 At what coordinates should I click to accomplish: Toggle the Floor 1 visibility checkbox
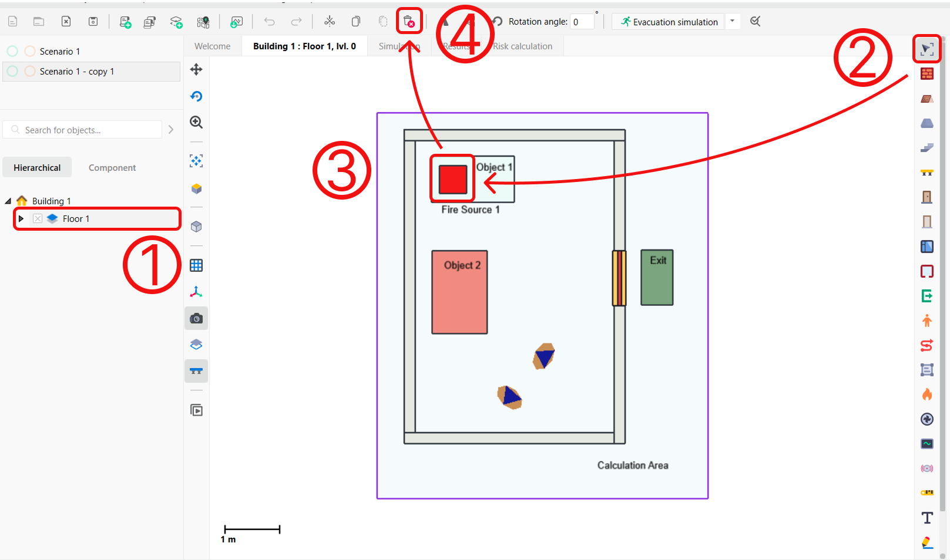[38, 219]
